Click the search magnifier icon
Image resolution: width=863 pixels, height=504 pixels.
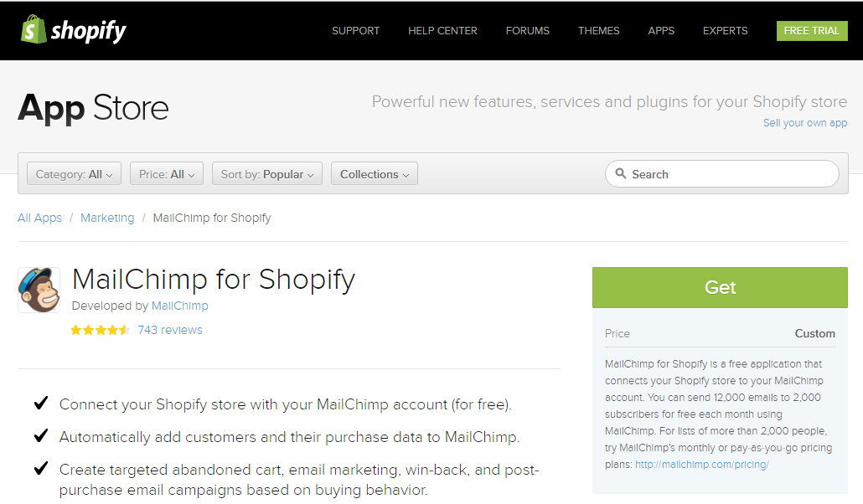pos(620,173)
